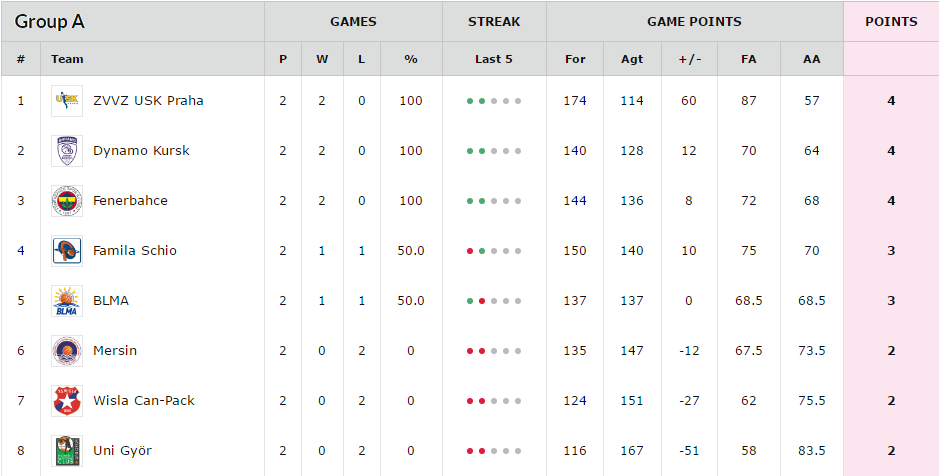Screen dimensions: 939x476
Task: Click the Dynamo Kursk team logo
Action: point(66,151)
